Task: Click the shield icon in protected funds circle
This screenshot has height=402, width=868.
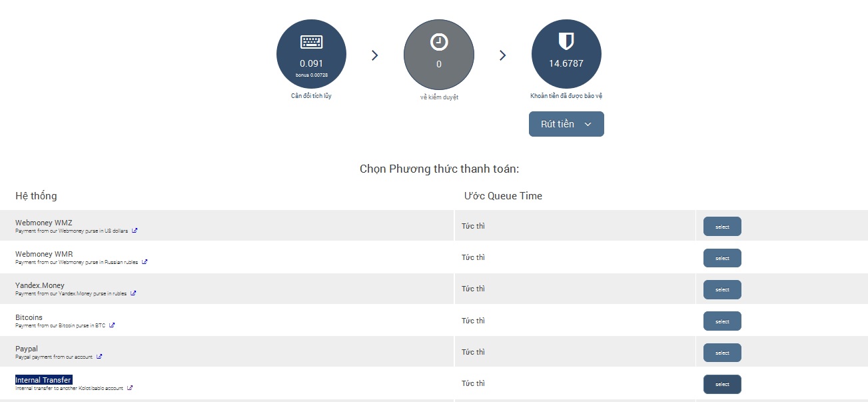Action: (566, 41)
